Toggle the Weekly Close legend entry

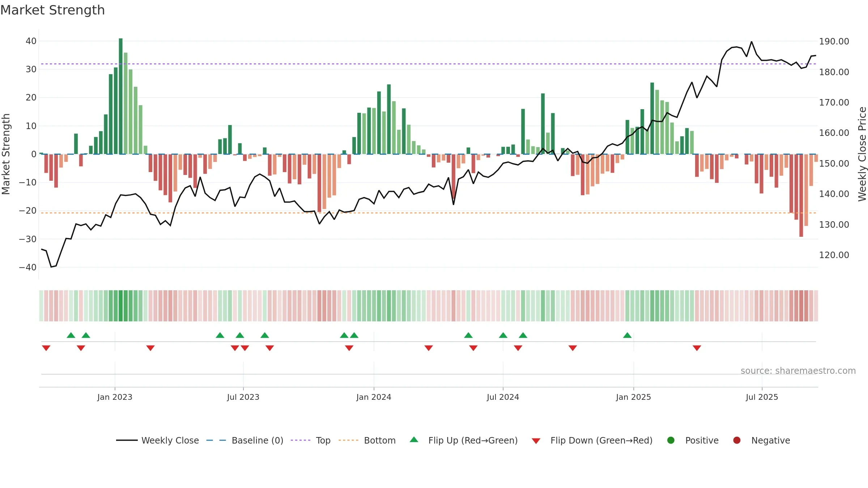(x=158, y=440)
